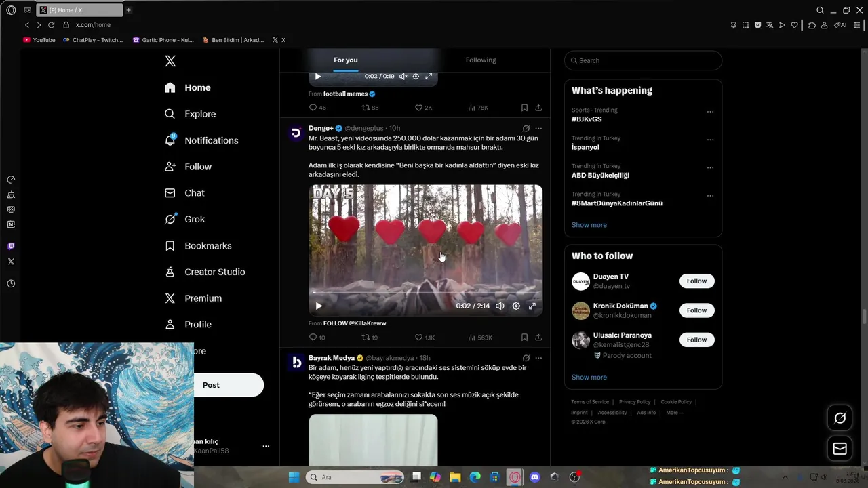Open the messages floating button
This screenshot has height=488, width=868.
point(840,449)
